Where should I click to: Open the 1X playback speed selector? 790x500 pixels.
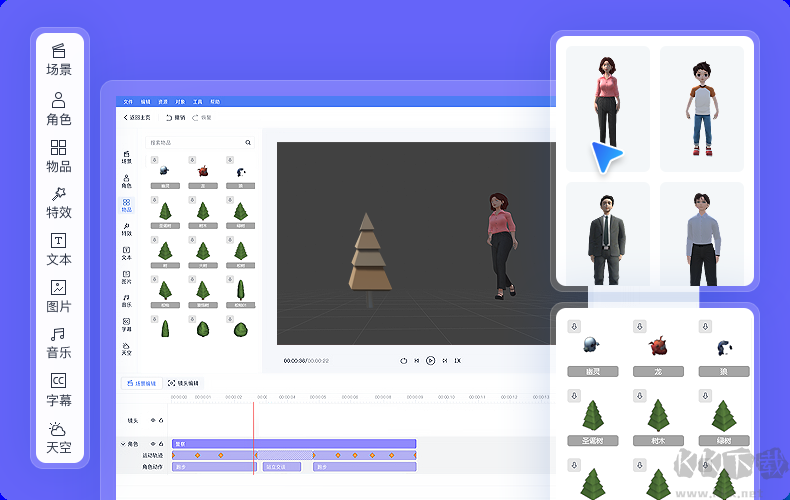457,360
